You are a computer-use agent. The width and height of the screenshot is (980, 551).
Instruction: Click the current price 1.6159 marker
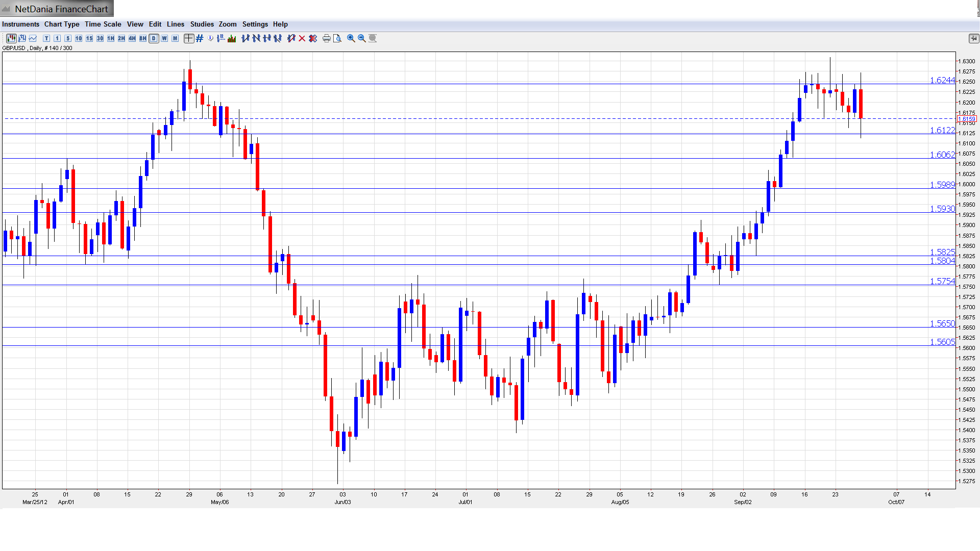tap(967, 119)
